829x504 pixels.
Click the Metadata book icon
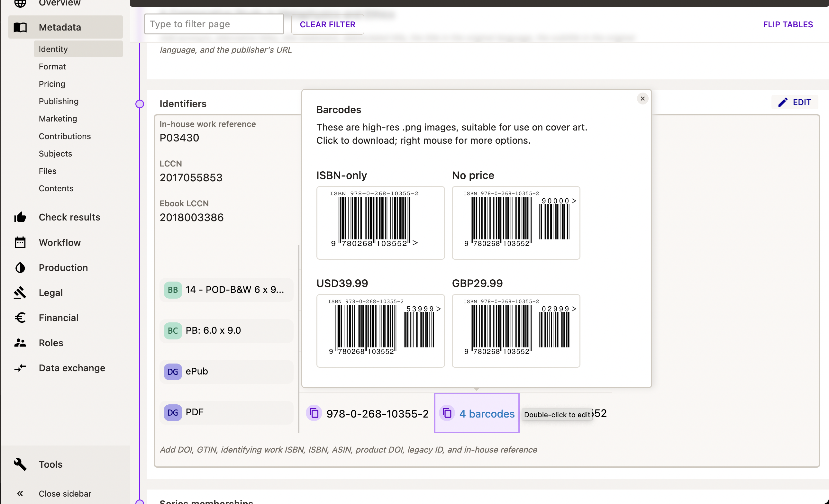20,27
